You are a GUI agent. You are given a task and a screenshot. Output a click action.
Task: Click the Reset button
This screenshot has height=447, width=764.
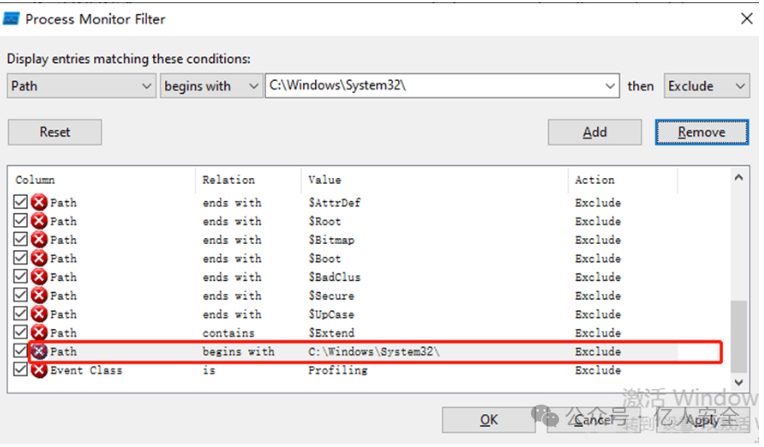click(55, 132)
